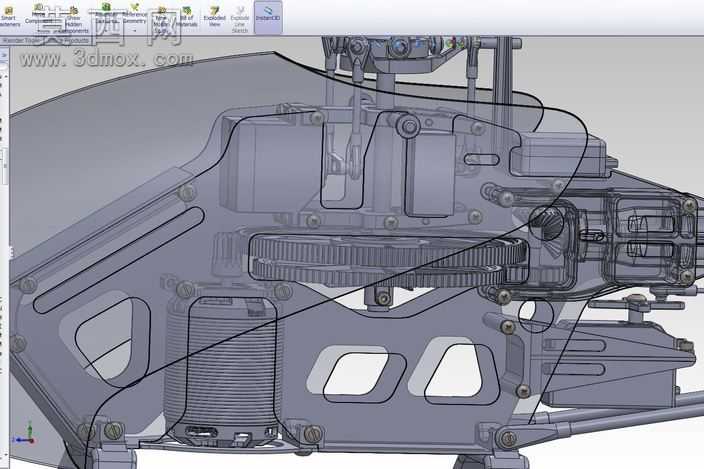This screenshot has height=469, width=704.
Task: Expand the Reference Geometry dropdown arrow
Action: click(134, 31)
